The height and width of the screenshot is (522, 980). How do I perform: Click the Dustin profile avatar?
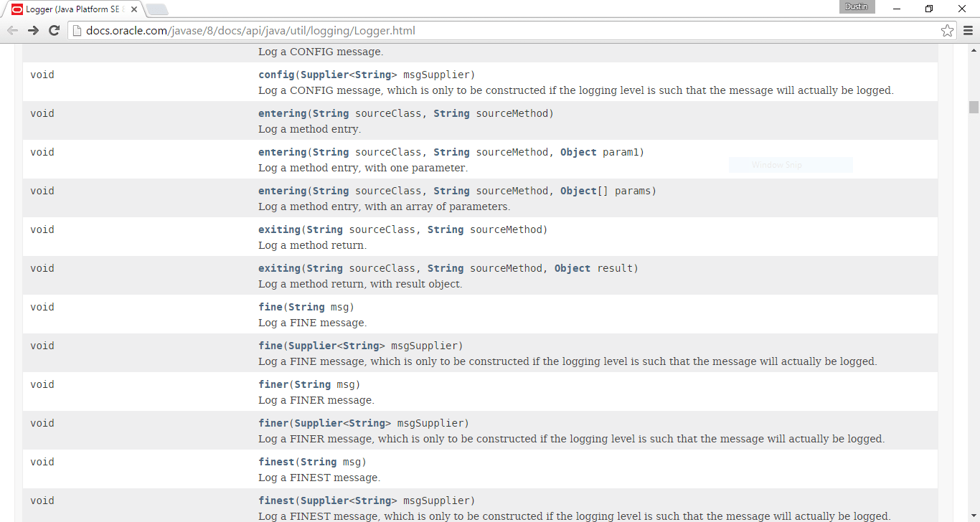[x=856, y=7]
